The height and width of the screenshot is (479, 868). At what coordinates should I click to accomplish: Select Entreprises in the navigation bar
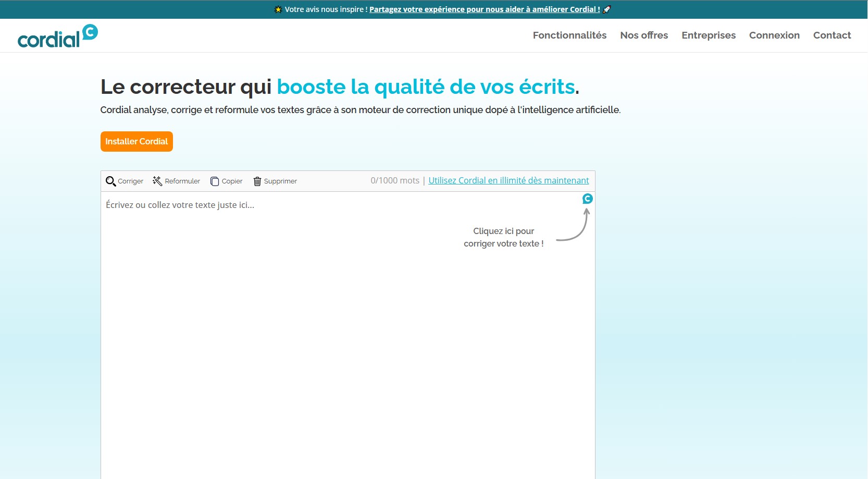pyautogui.click(x=709, y=35)
